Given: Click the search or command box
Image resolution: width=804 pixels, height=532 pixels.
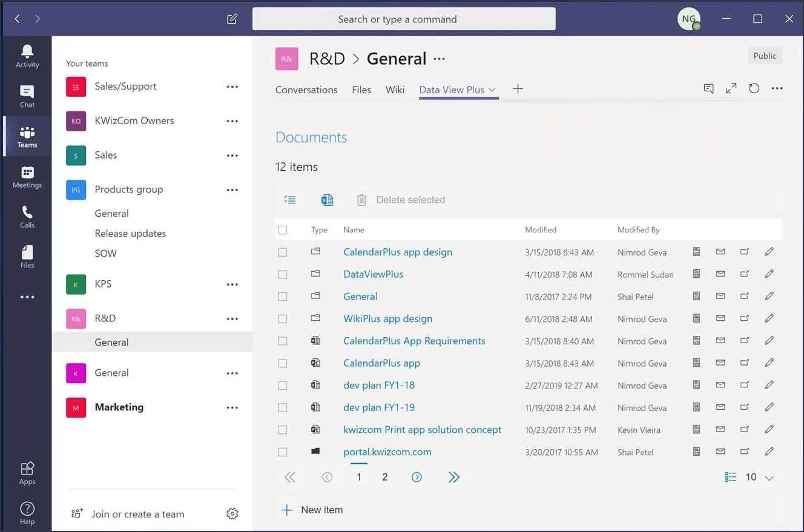Looking at the screenshot, I should point(404,19).
